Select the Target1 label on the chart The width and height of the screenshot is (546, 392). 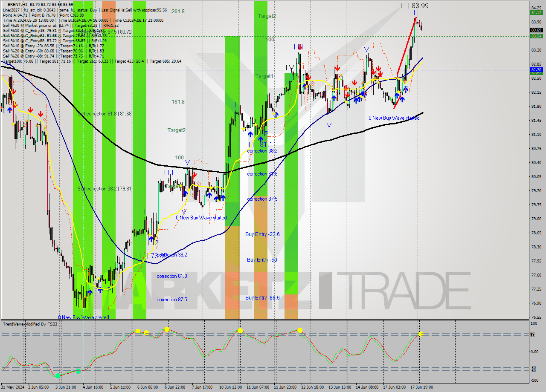tap(264, 76)
